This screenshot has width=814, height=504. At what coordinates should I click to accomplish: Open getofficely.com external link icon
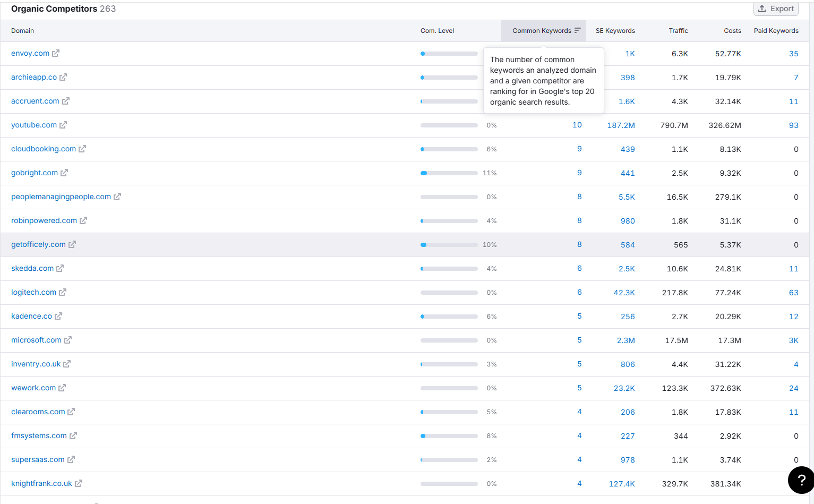(x=72, y=244)
